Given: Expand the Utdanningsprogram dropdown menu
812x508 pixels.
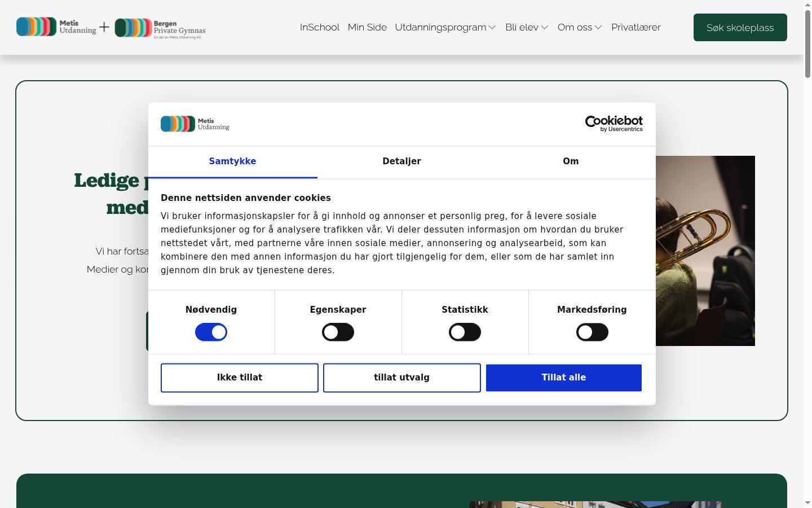Looking at the screenshot, I should click(445, 27).
